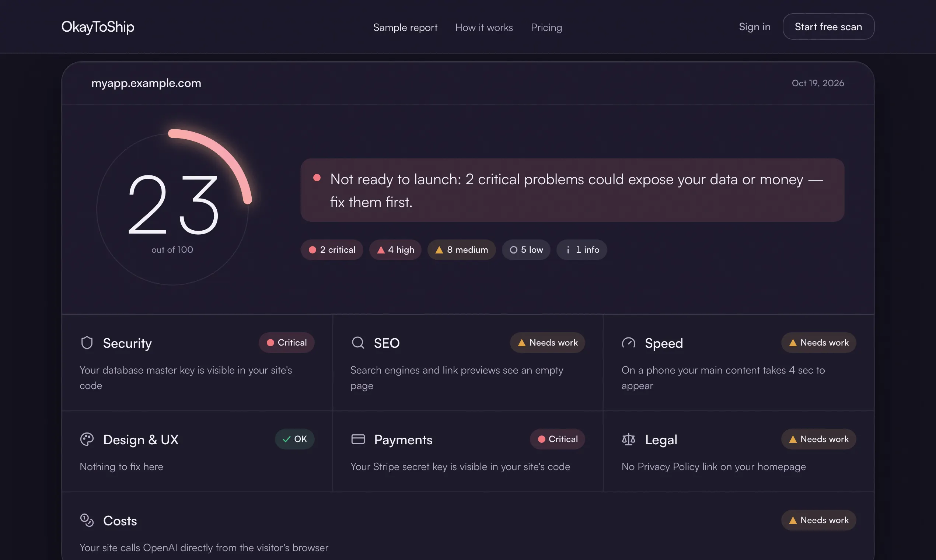Screen dimensions: 936x560
Task: Click the Not ready to launch banner
Action: tap(572, 190)
